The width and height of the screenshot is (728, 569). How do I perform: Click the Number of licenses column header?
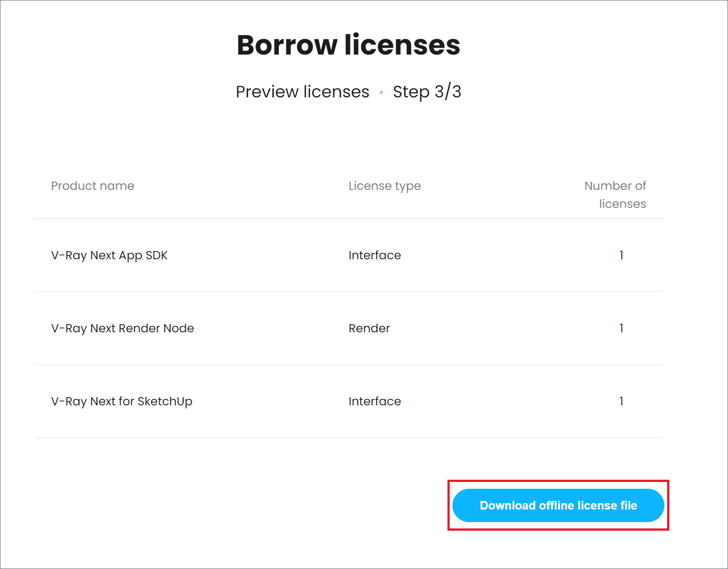[615, 194]
